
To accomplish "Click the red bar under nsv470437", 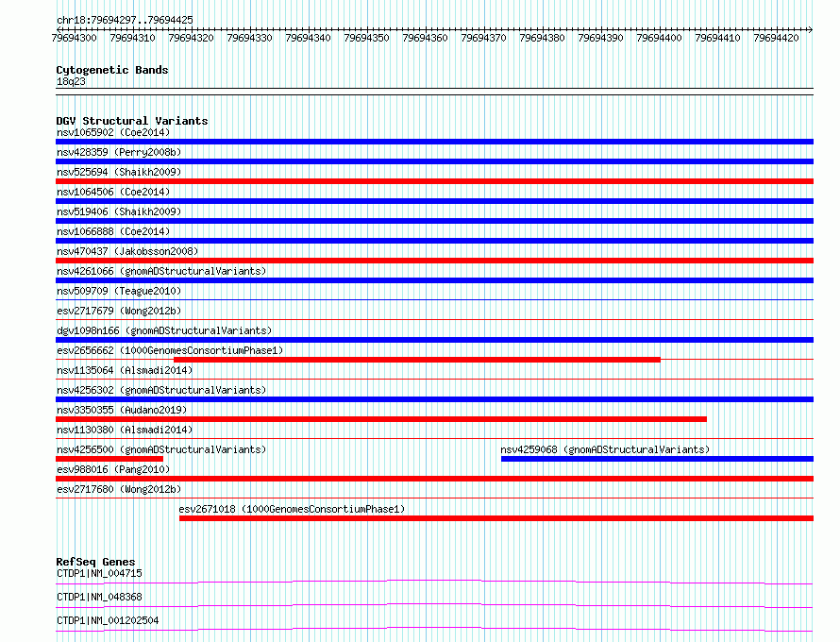I will pos(434,261).
